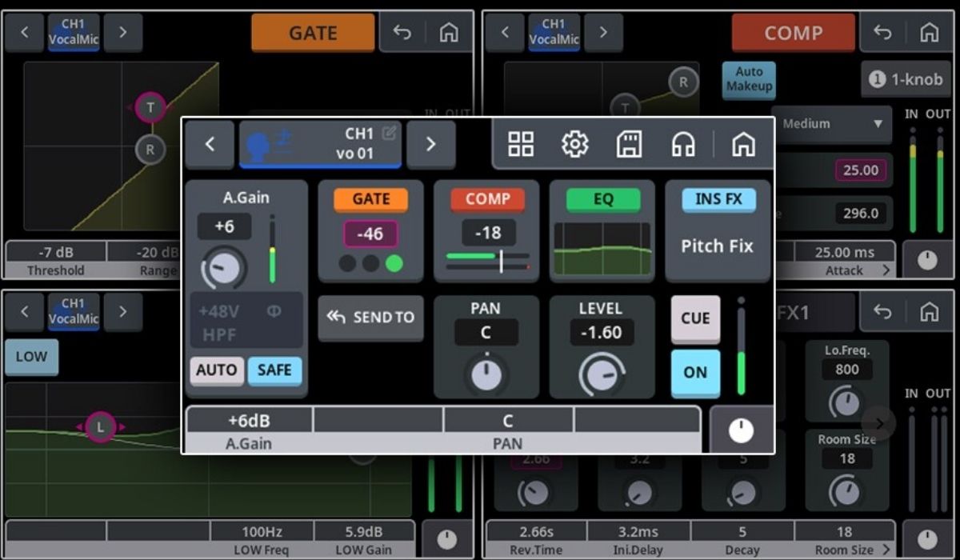Viewport: 960px width, 560px height.
Task: Click knob icon in COMP window bottom right
Action: pos(927,260)
